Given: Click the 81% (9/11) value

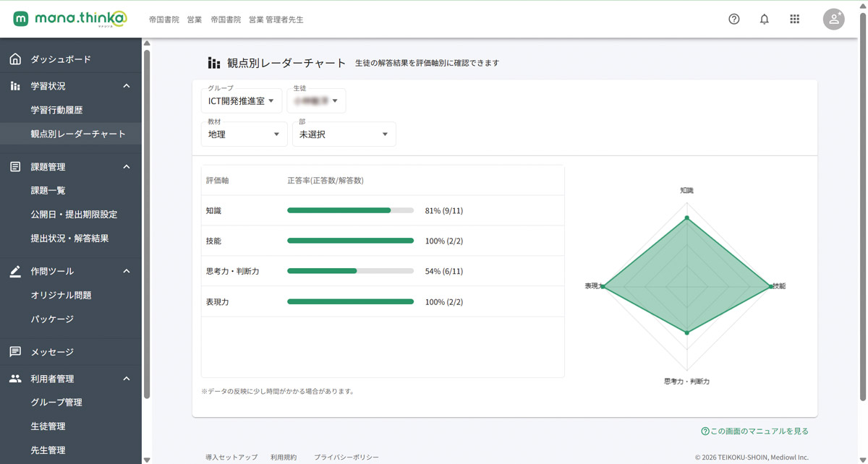Looking at the screenshot, I should coord(444,211).
